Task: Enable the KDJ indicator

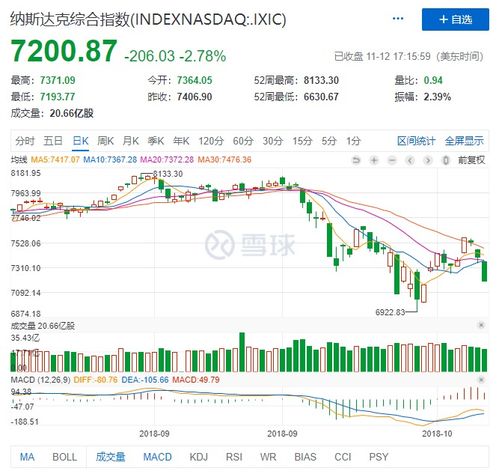Action: 199,457
